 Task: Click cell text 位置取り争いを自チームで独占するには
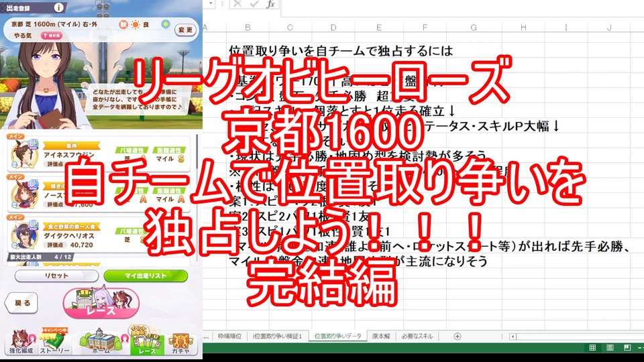[x=341, y=51]
